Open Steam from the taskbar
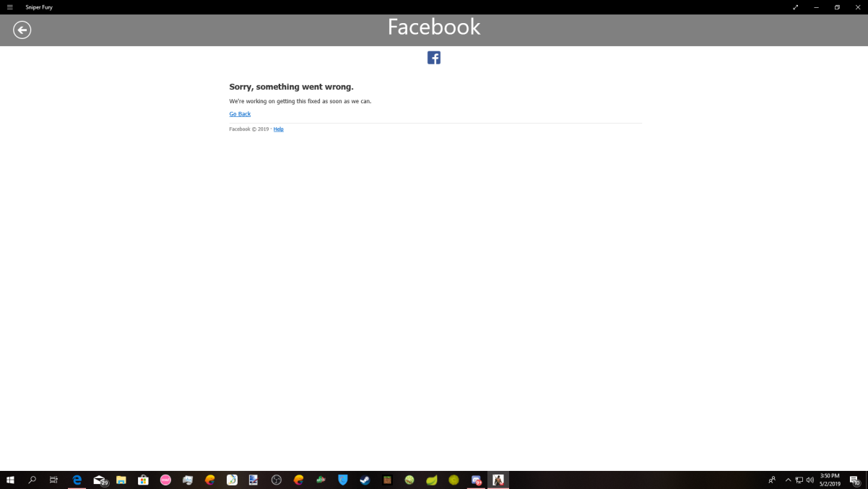 click(365, 480)
